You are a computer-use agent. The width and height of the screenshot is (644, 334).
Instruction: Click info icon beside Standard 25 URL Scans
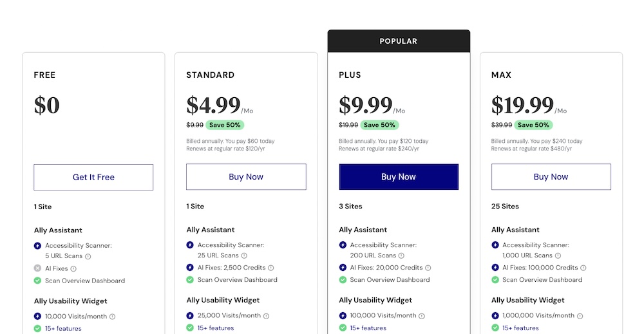244,255
